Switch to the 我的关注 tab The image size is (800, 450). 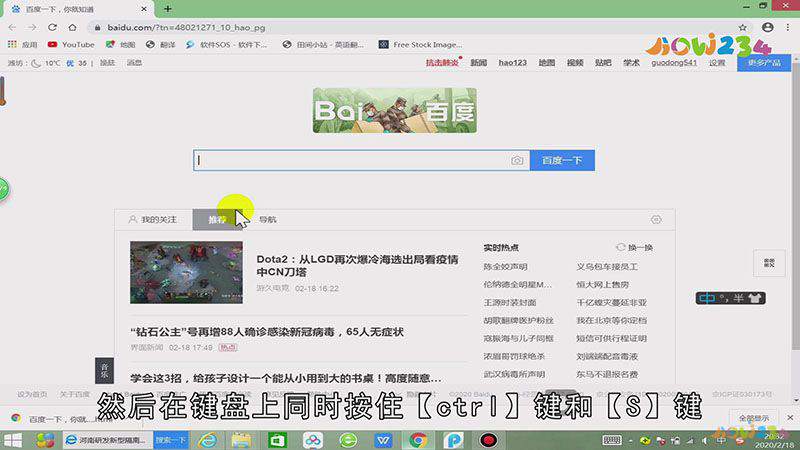pos(153,219)
